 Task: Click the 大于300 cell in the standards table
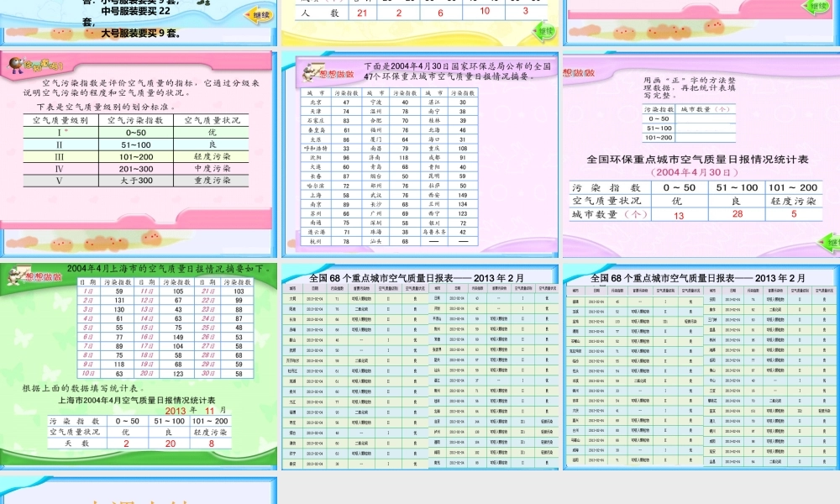[x=136, y=181]
